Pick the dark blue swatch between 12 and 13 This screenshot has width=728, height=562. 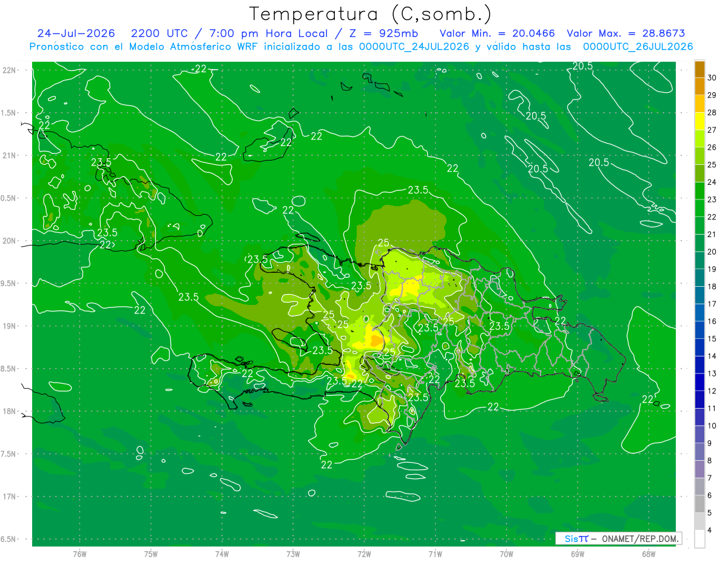click(x=699, y=382)
